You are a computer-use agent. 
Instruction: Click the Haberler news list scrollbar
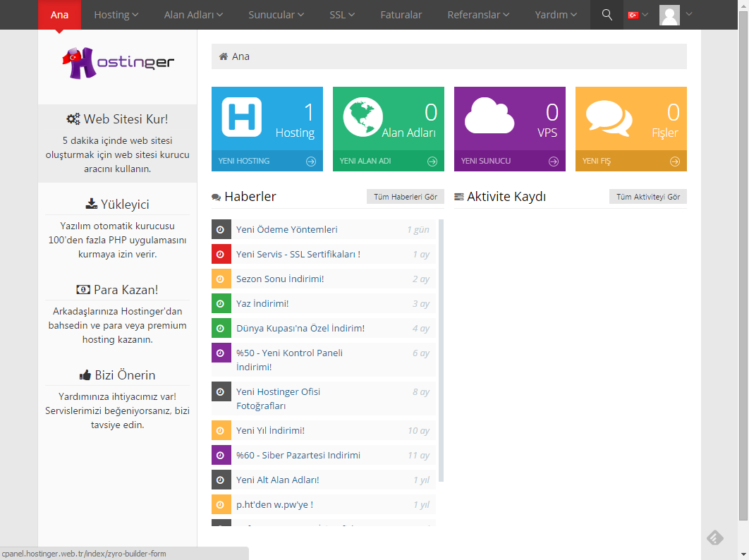tap(441, 351)
